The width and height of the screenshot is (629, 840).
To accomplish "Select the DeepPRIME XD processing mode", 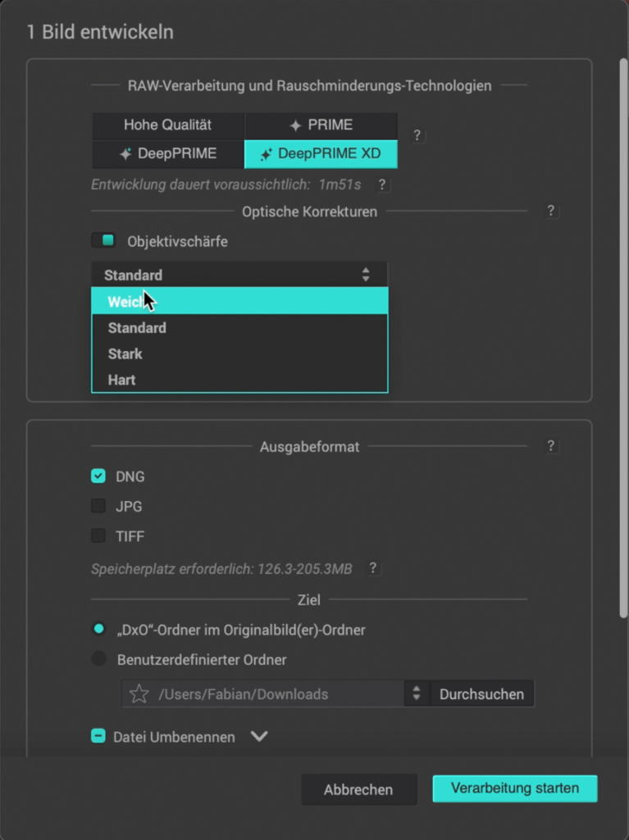I will pyautogui.click(x=321, y=153).
